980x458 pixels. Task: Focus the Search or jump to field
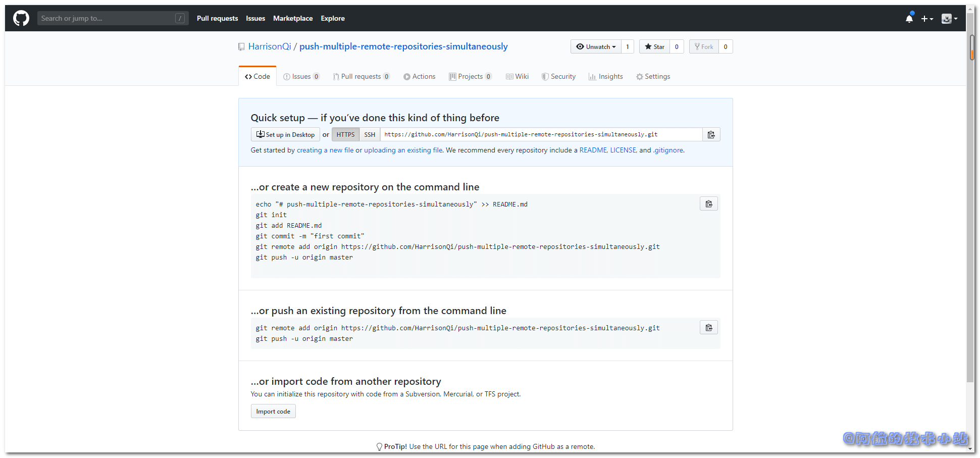[107, 18]
